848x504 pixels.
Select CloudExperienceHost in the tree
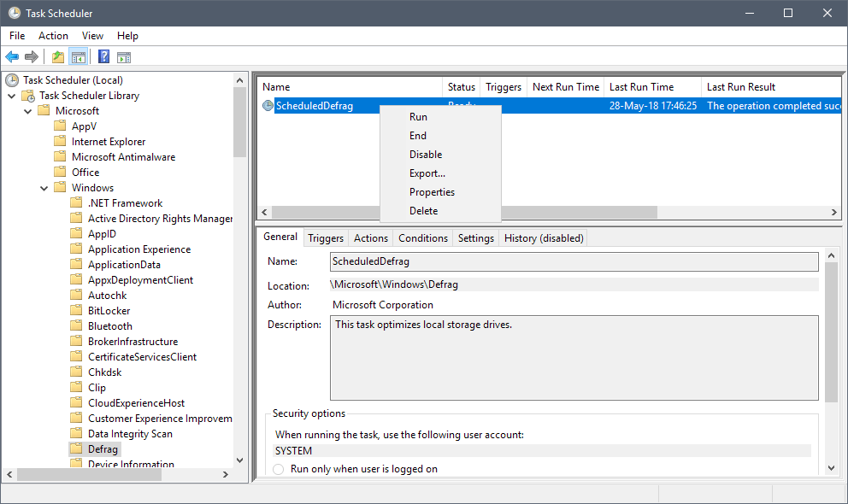(x=136, y=403)
